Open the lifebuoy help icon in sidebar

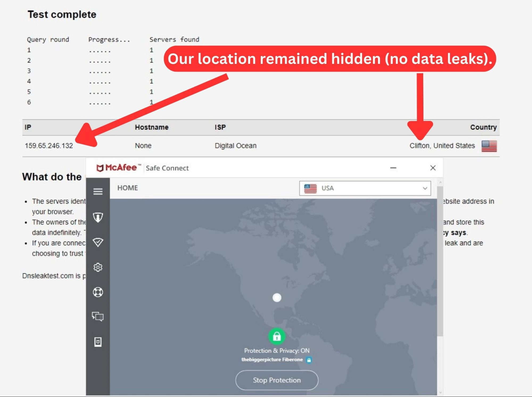[x=98, y=292]
